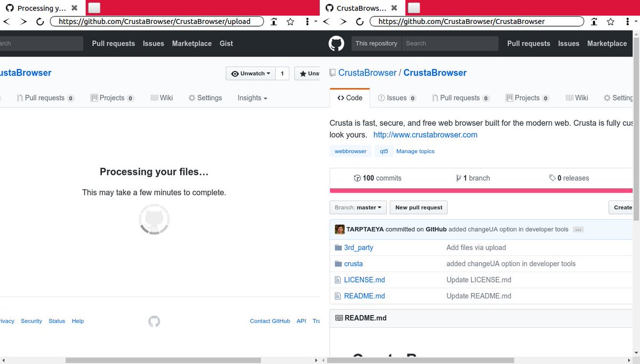Open the Issues tab of the right pane repository
This screenshot has height=364, width=640.
(x=397, y=98)
